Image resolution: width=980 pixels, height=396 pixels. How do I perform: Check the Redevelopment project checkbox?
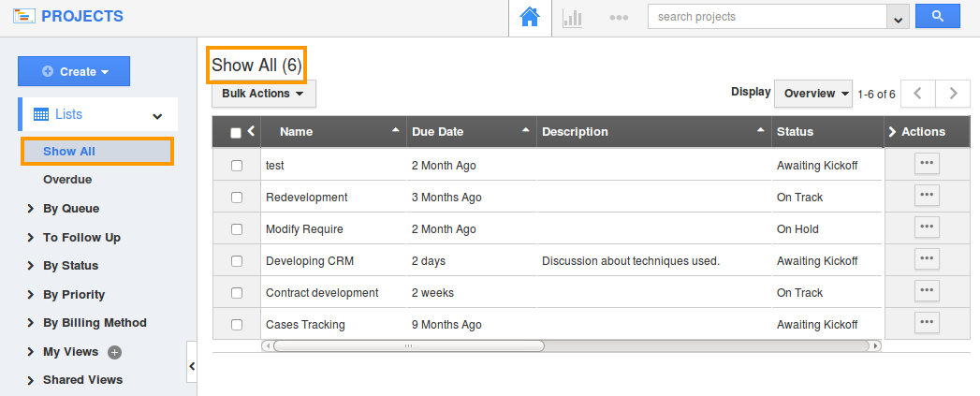coord(237,197)
